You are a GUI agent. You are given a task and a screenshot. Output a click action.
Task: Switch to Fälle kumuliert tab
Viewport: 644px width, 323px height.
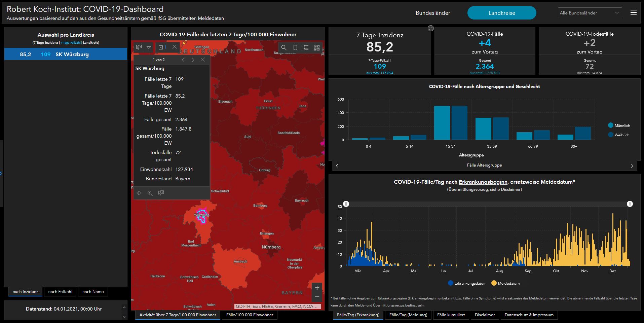(x=451, y=315)
